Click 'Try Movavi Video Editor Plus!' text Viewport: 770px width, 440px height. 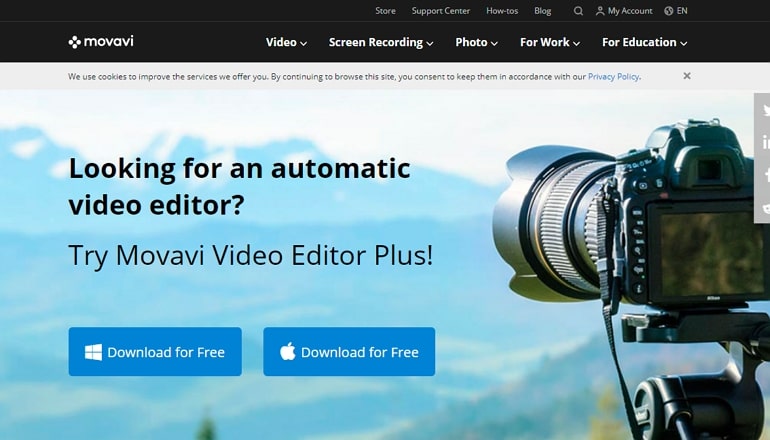pyautogui.click(x=251, y=255)
